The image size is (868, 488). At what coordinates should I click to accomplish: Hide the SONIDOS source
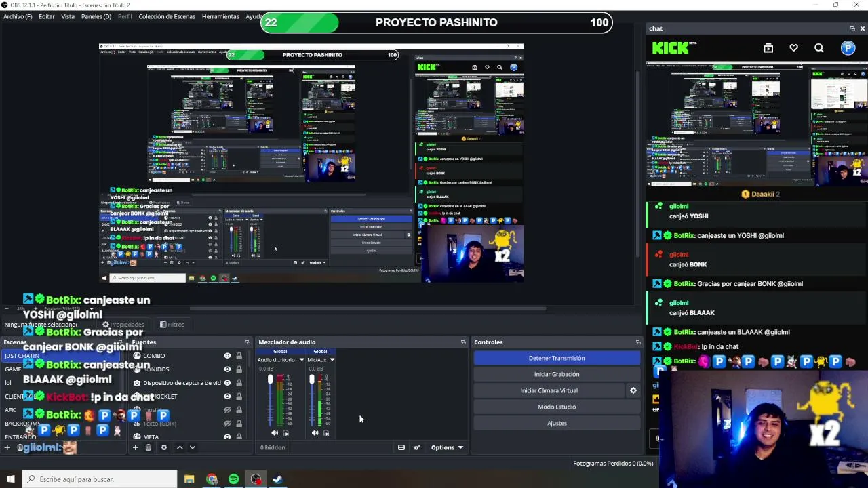click(x=227, y=369)
